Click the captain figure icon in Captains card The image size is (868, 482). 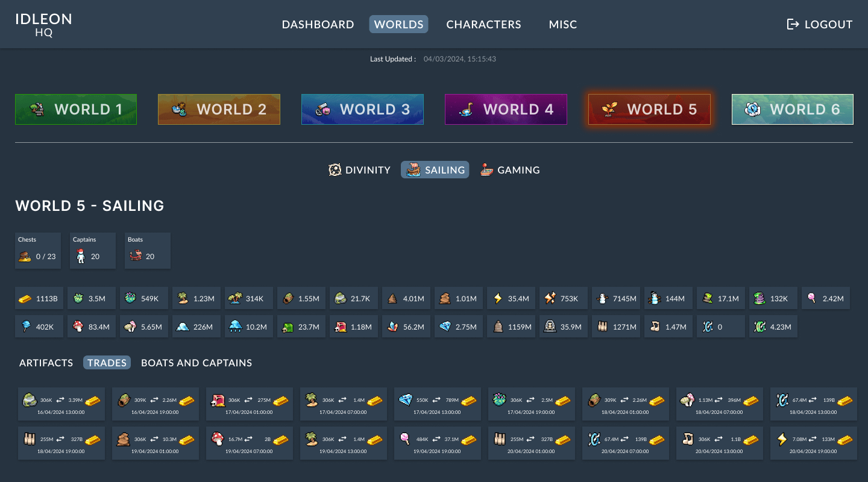(80, 257)
